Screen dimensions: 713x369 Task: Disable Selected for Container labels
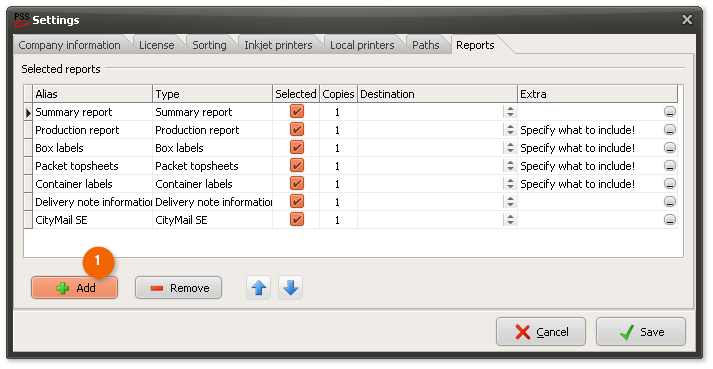296,183
